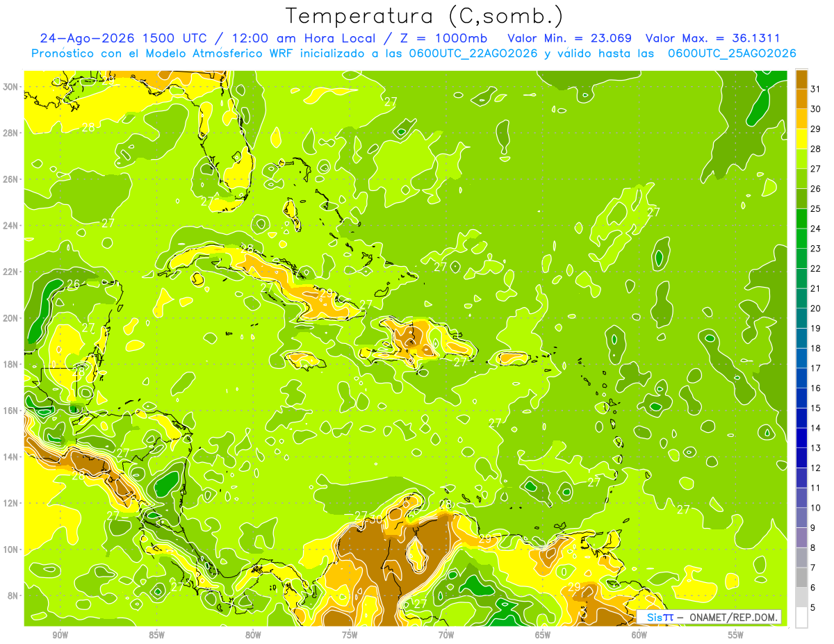Click the yellow swatch between 28 and 29 on the scale
834x644 pixels.
pyautogui.click(x=801, y=140)
